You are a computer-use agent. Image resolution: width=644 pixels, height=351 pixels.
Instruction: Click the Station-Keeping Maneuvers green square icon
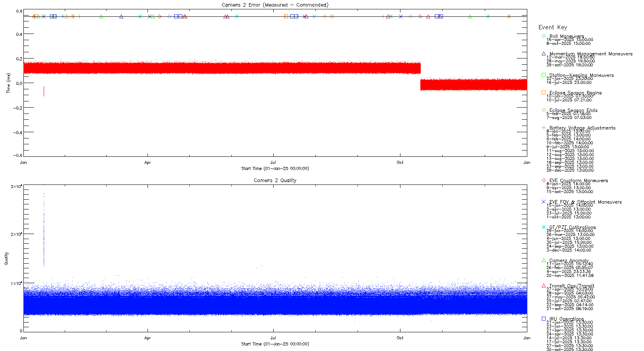544,75
